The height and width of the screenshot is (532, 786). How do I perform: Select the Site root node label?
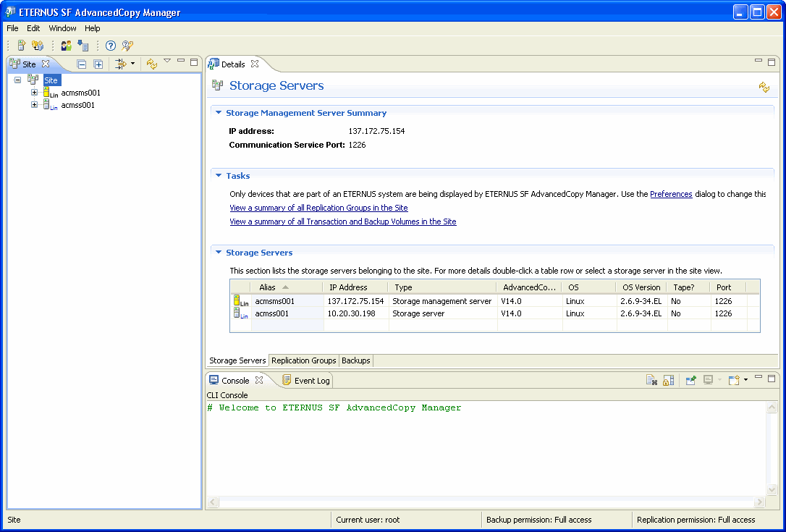pyautogui.click(x=51, y=80)
